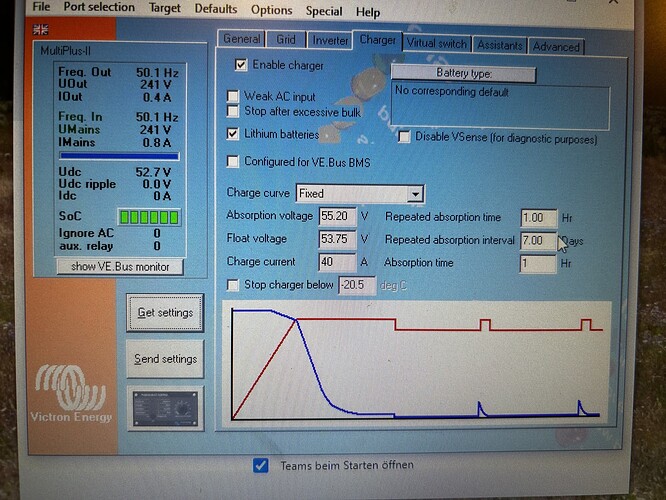This screenshot has height=500, width=666.
Task: Click the Get settings button
Action: click(165, 313)
